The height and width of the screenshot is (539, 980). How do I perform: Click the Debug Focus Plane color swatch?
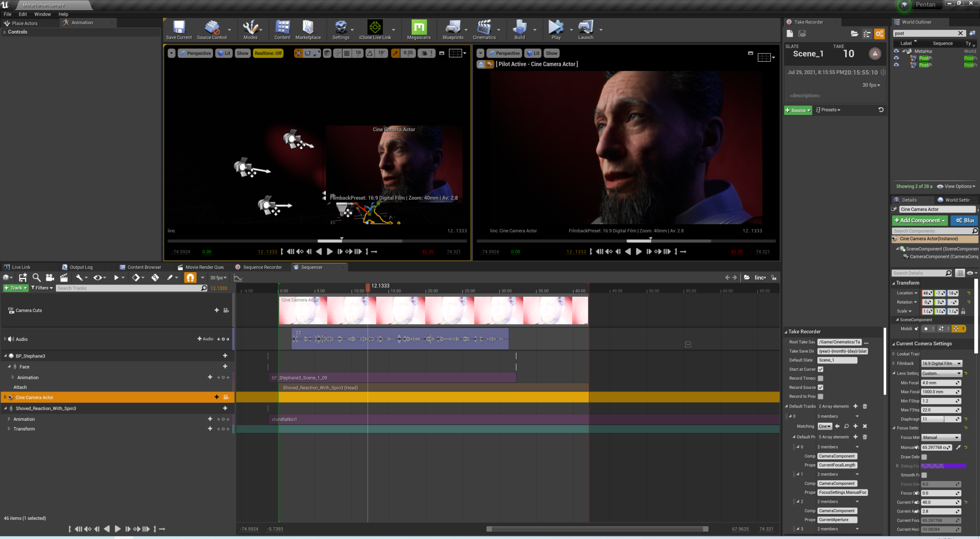click(943, 466)
